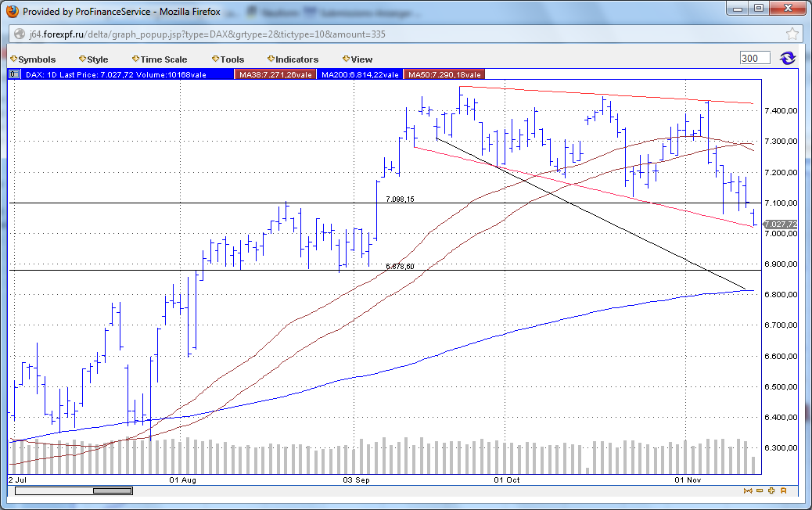Image resolution: width=812 pixels, height=510 pixels.
Task: Open the Symbols menu
Action: pyautogui.click(x=33, y=59)
